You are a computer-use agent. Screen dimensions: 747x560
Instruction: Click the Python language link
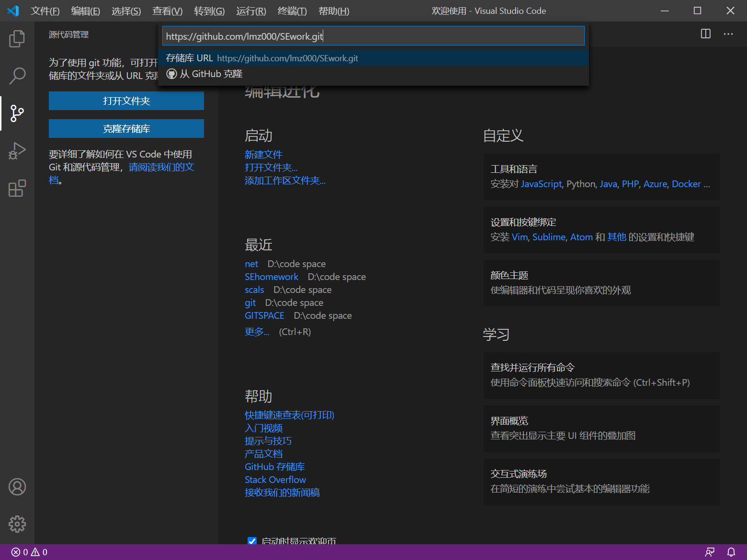click(x=581, y=184)
